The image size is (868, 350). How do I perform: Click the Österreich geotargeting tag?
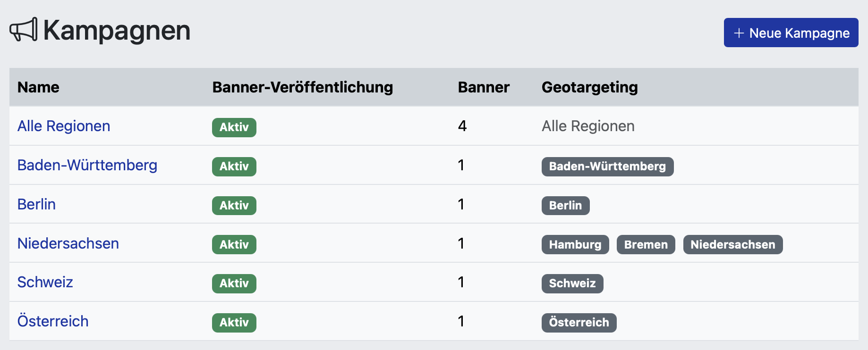(579, 323)
